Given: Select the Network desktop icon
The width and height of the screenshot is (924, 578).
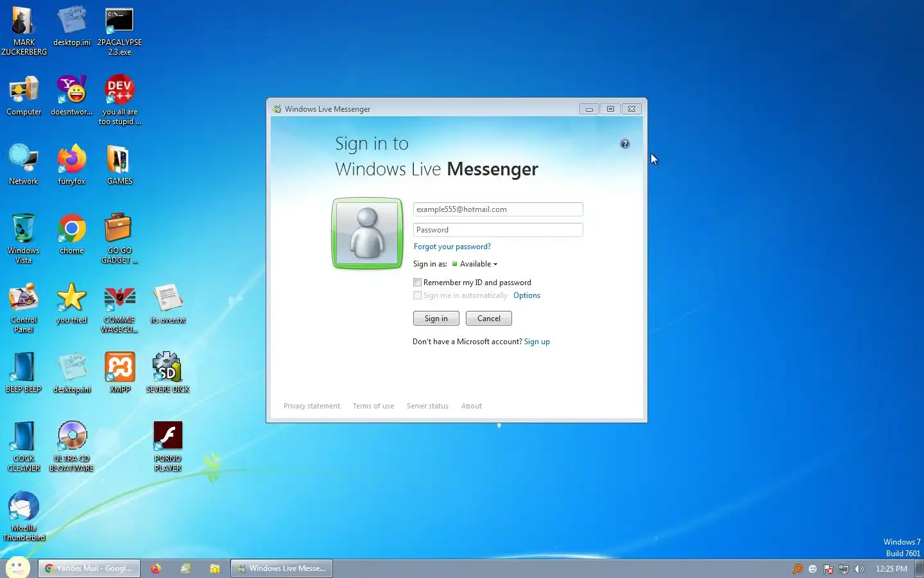Looking at the screenshot, I should 24,165.
